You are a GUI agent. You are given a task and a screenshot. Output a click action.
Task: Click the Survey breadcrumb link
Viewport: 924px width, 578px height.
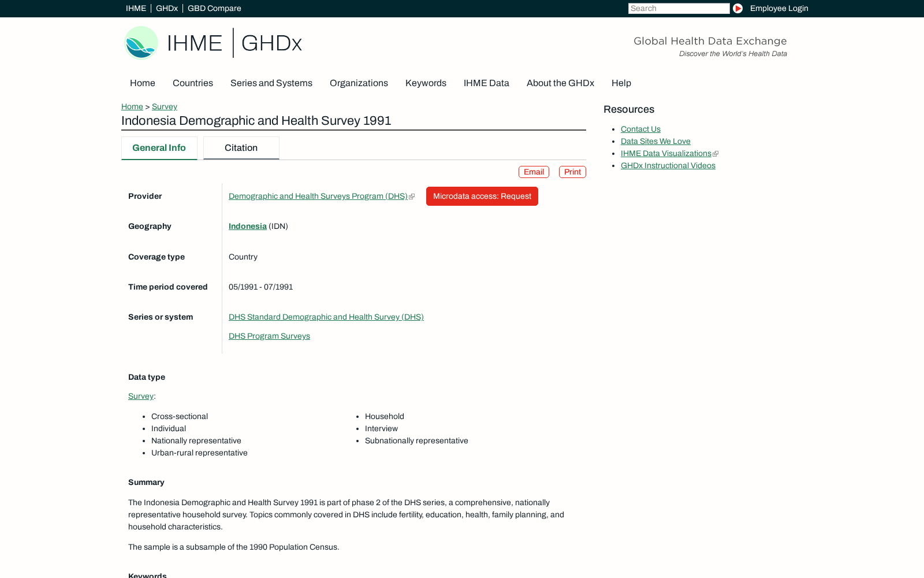[x=165, y=106]
